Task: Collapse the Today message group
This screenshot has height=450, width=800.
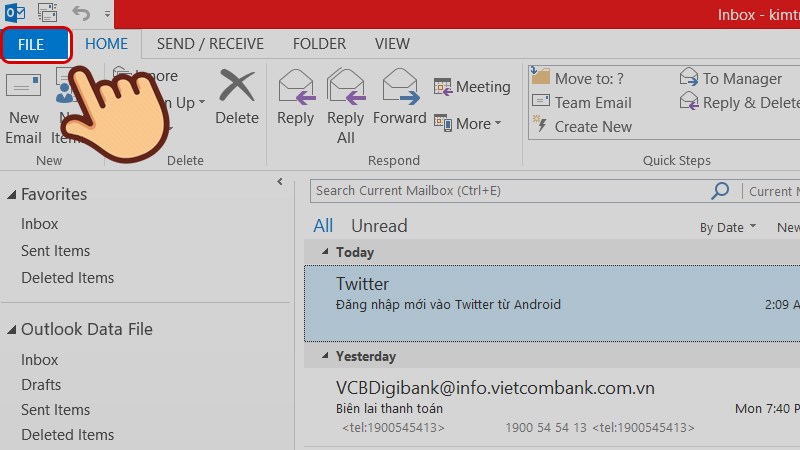Action: [325, 252]
